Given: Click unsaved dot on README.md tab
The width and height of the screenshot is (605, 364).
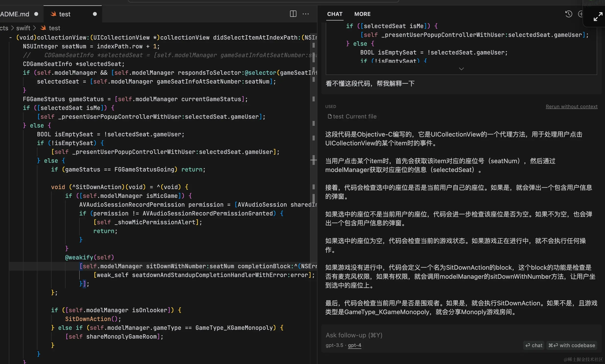Looking at the screenshot, I should 36,14.
